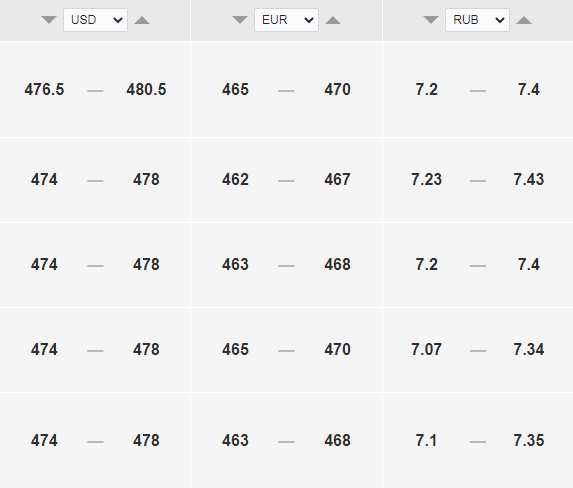Click the EUR buy rate 462

[x=235, y=179]
